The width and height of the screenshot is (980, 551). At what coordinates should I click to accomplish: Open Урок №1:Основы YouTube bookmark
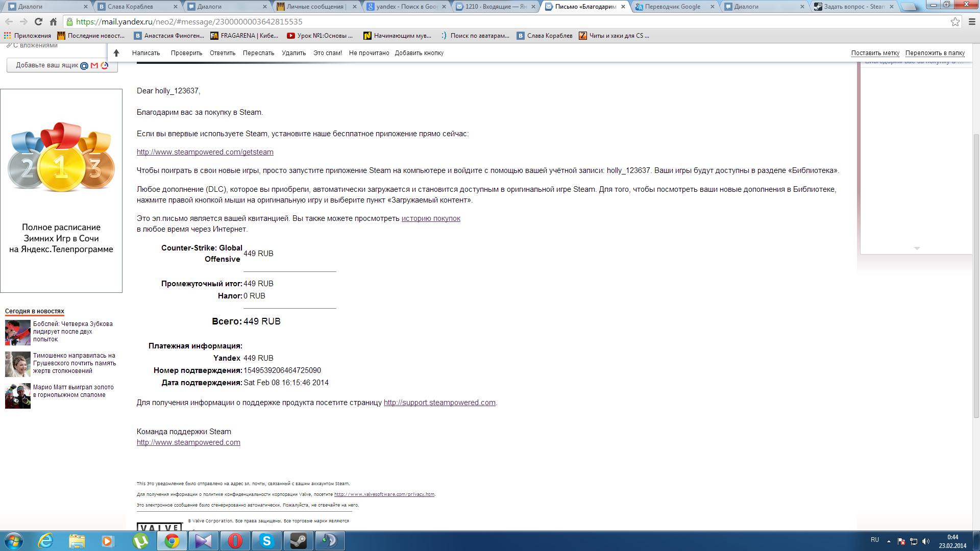point(320,36)
